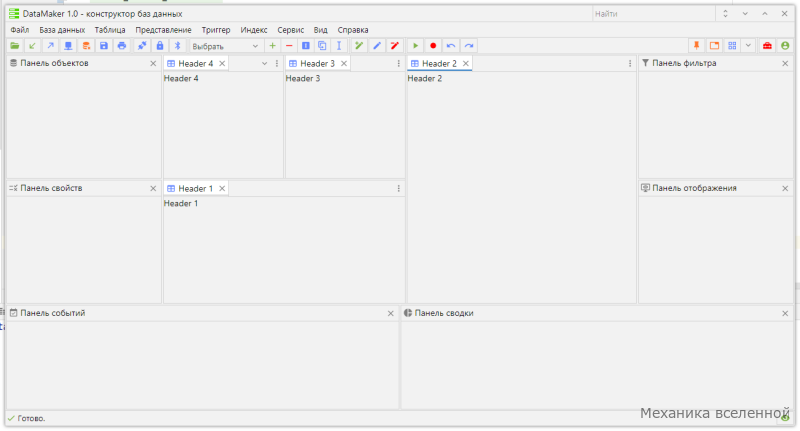Open the Таблица menu
This screenshot has width=800, height=431.
click(x=110, y=30)
